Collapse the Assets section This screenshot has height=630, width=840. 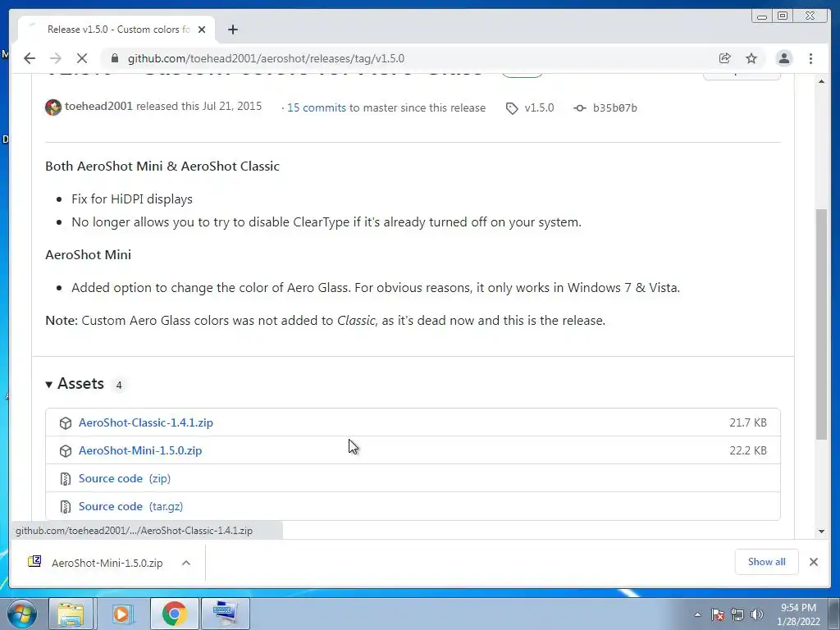point(75,384)
